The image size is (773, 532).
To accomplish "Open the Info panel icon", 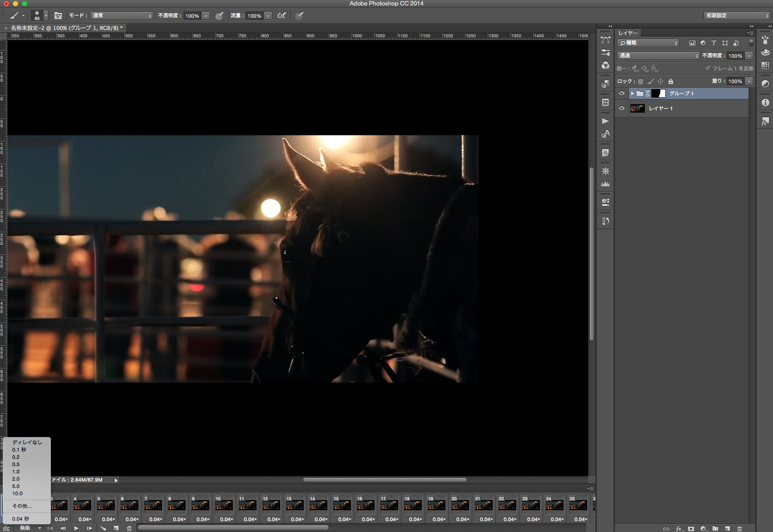I will click(765, 103).
